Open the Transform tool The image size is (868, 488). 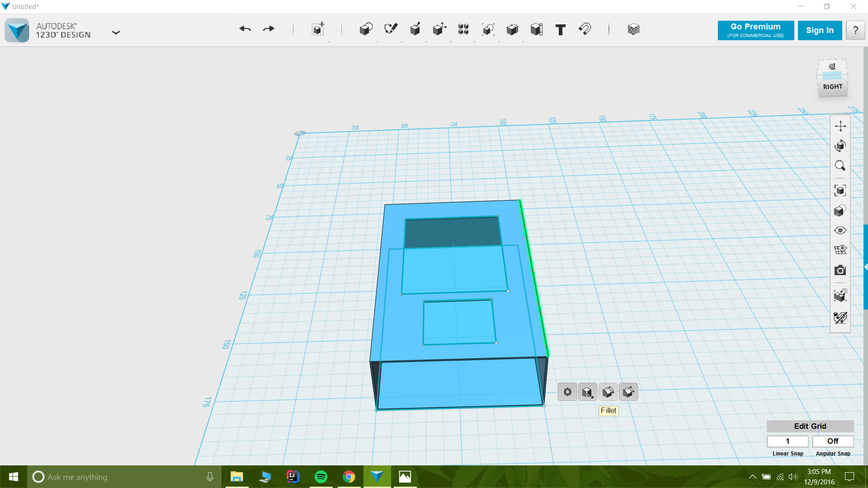(x=318, y=29)
